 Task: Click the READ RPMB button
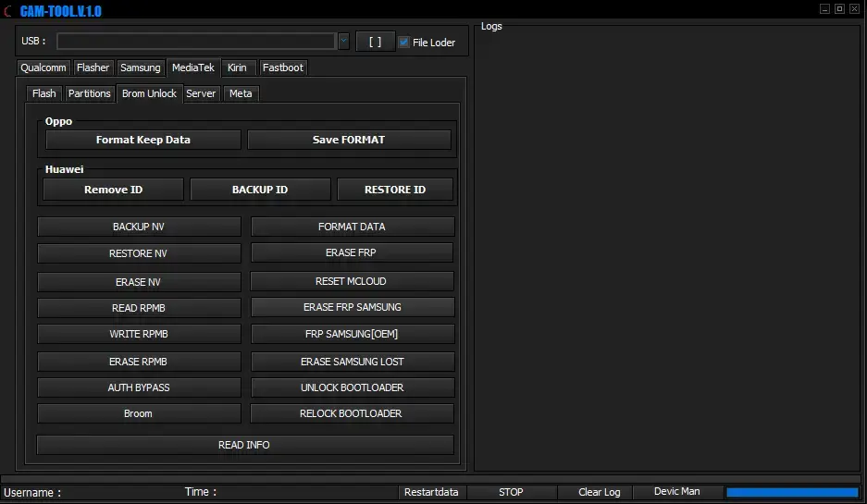tap(139, 308)
